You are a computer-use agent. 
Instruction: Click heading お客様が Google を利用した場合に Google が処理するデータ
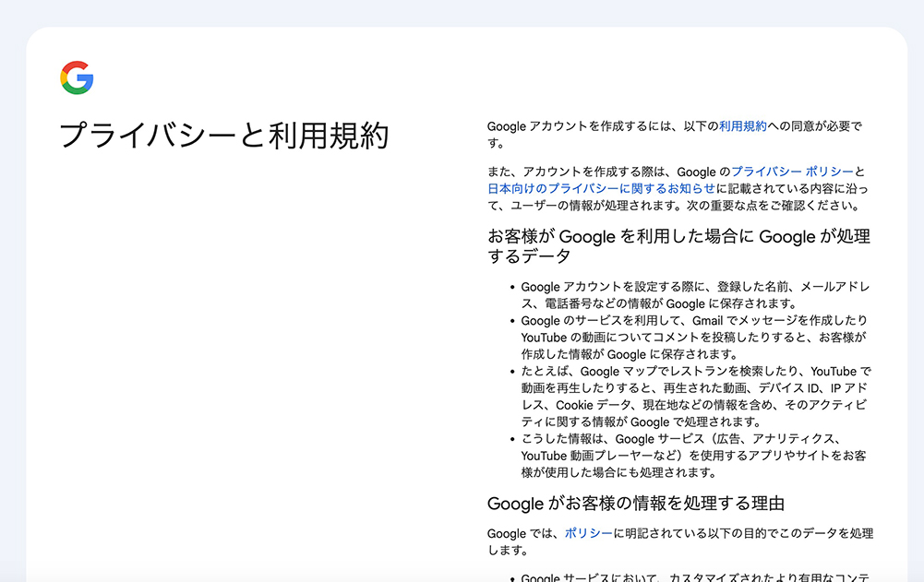coord(678,246)
